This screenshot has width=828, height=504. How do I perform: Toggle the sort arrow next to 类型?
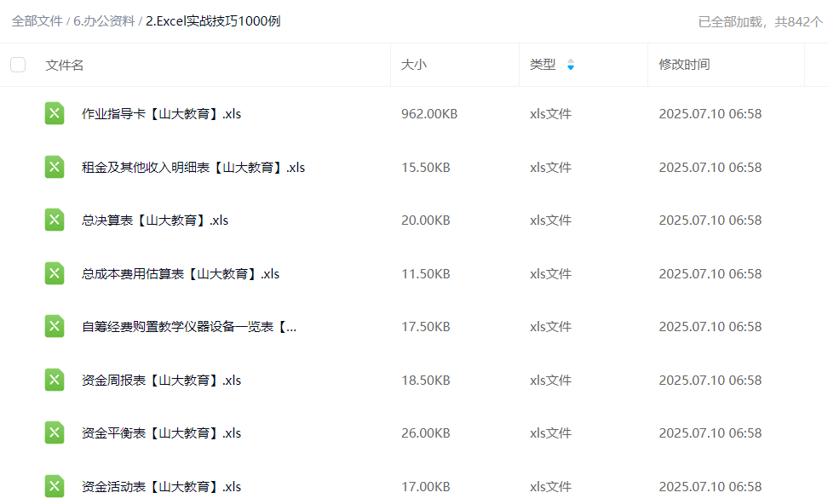pyautogui.click(x=570, y=65)
